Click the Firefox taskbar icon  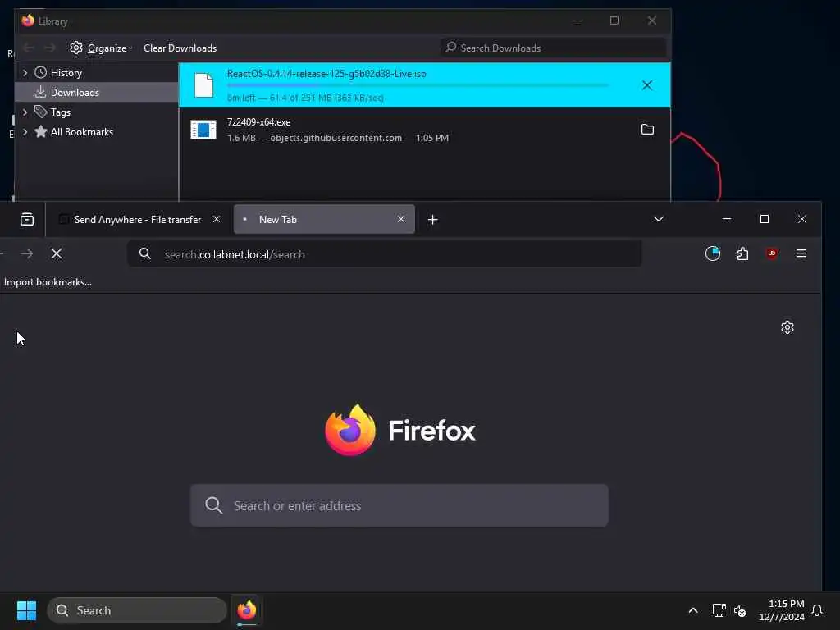click(246, 610)
